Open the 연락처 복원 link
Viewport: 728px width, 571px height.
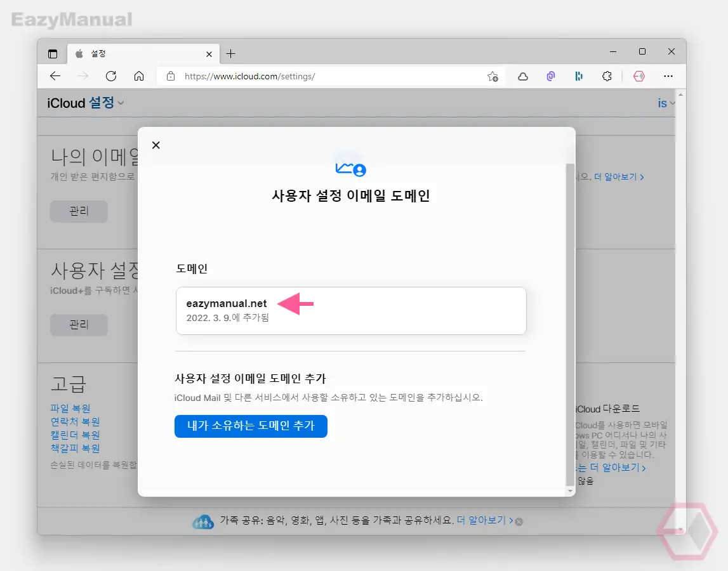[76, 422]
